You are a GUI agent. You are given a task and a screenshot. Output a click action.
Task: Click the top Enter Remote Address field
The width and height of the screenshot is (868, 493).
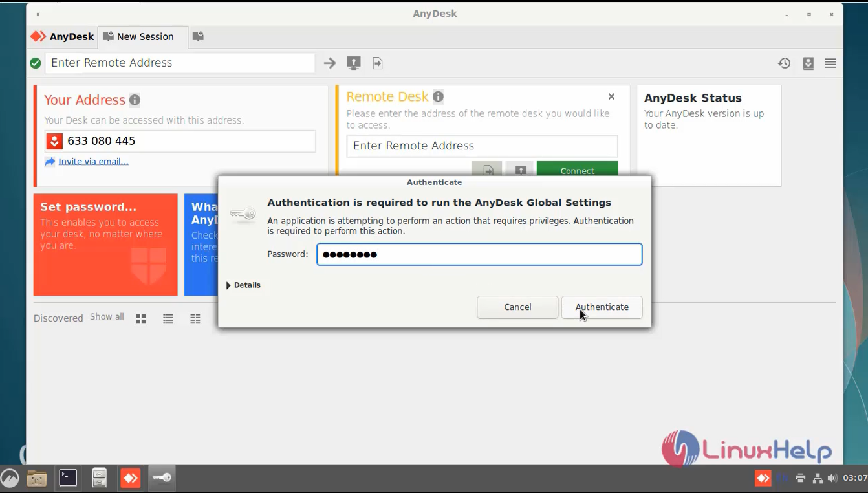180,63
